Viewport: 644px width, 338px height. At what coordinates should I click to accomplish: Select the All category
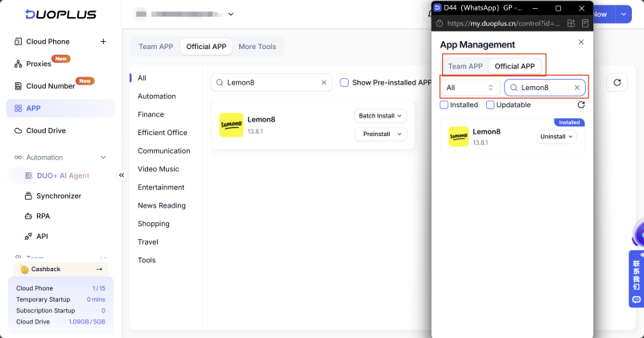coord(142,78)
